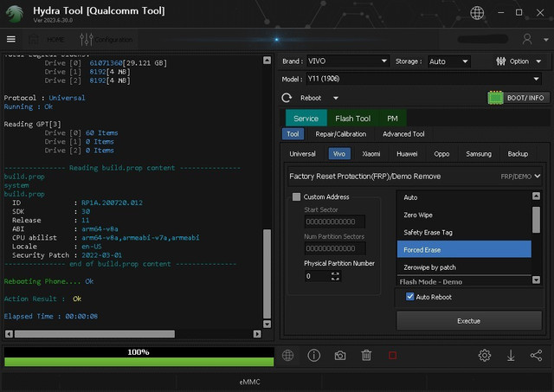Select Auto in the method list
Viewport: 554px width, 392px height.
click(x=464, y=197)
